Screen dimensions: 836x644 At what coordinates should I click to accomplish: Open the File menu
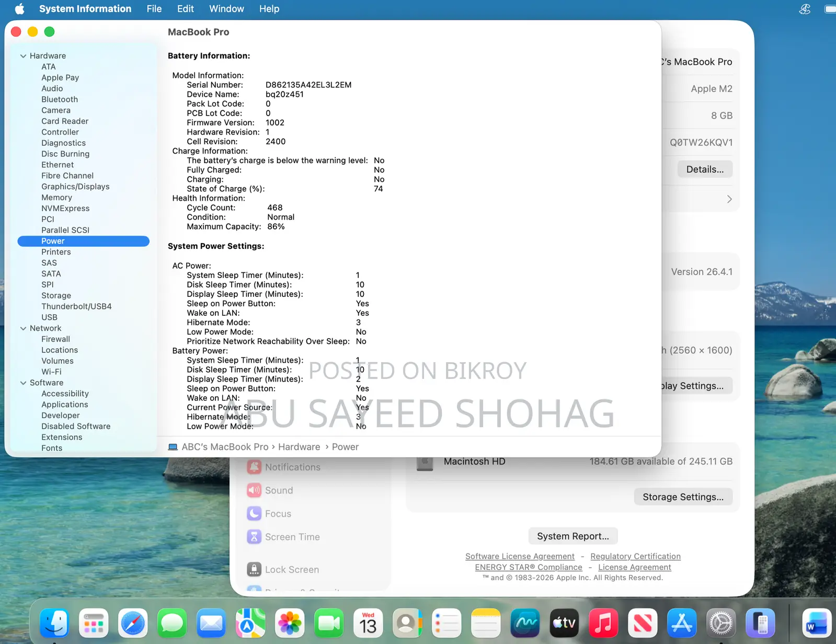point(154,9)
